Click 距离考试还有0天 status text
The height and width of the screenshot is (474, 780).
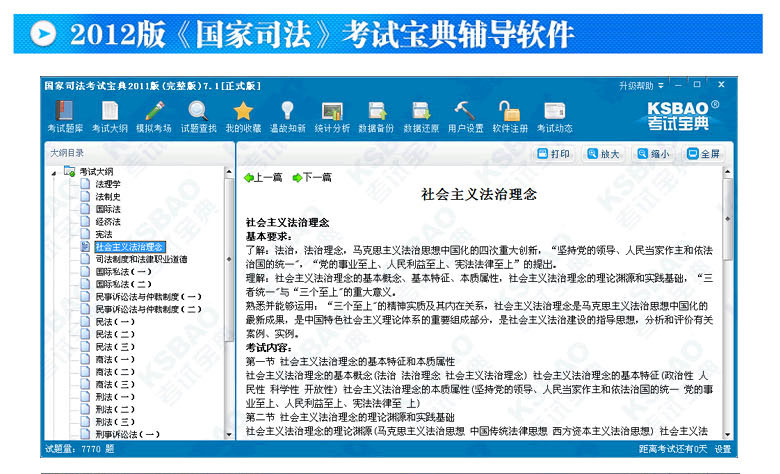pos(673,449)
